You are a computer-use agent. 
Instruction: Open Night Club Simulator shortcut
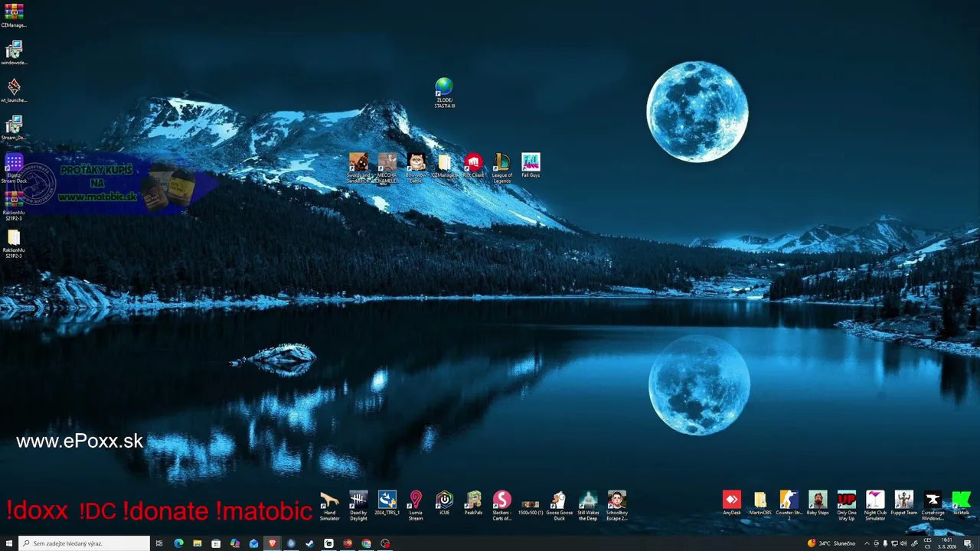(875, 506)
